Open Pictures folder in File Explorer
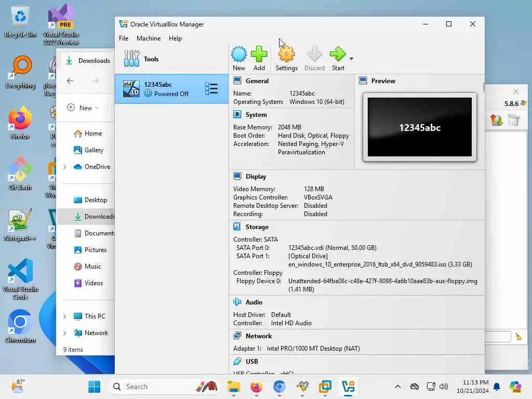The image size is (532, 399). coord(90,250)
